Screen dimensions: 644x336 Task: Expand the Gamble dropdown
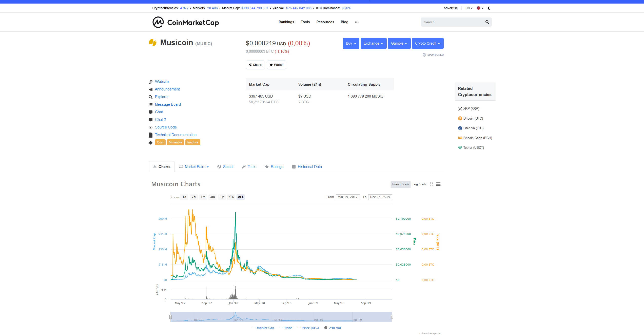(399, 43)
